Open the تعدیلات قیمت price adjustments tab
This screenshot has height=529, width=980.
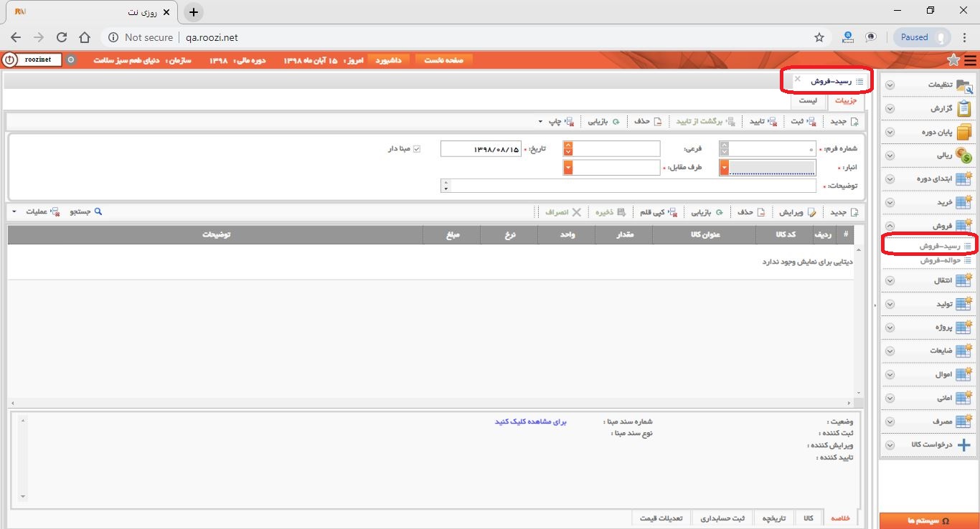pos(661,518)
